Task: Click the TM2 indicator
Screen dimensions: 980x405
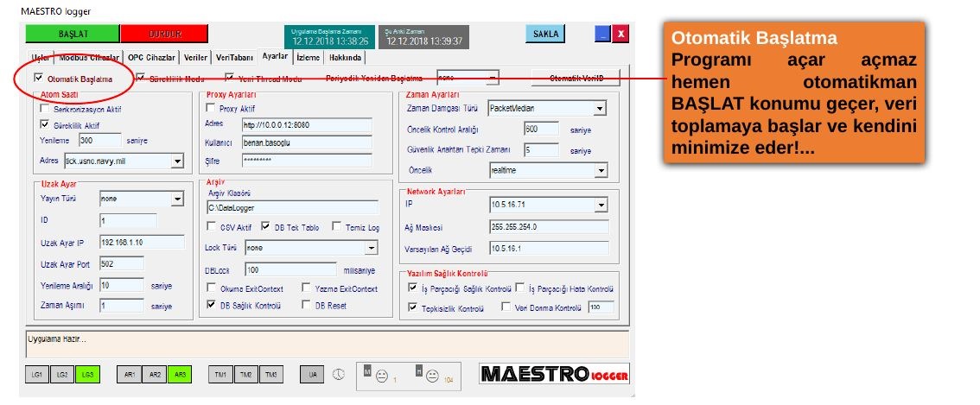Action: (245, 375)
